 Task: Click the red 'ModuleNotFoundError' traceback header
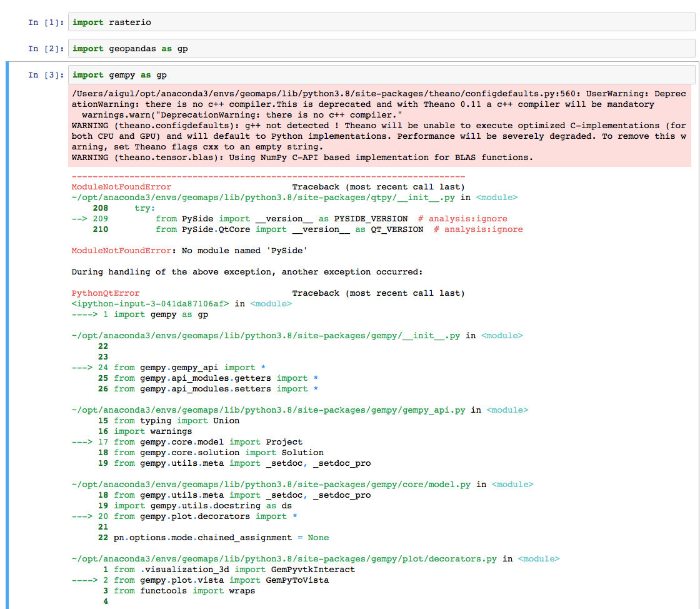tap(121, 186)
